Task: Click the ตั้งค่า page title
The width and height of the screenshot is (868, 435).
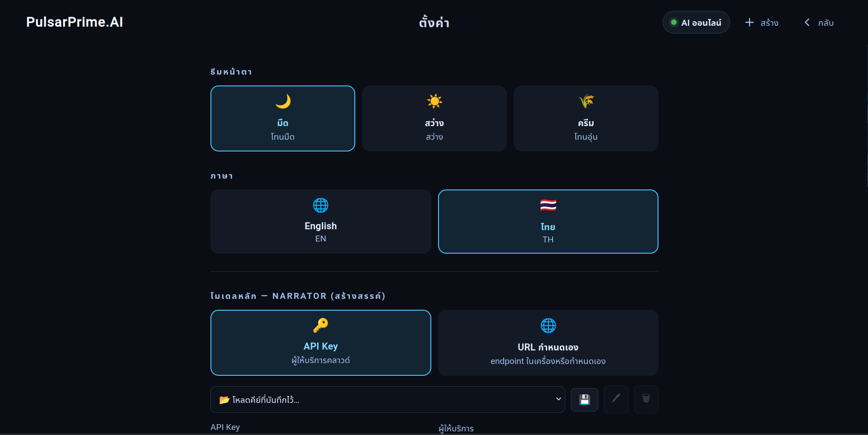Action: (434, 22)
